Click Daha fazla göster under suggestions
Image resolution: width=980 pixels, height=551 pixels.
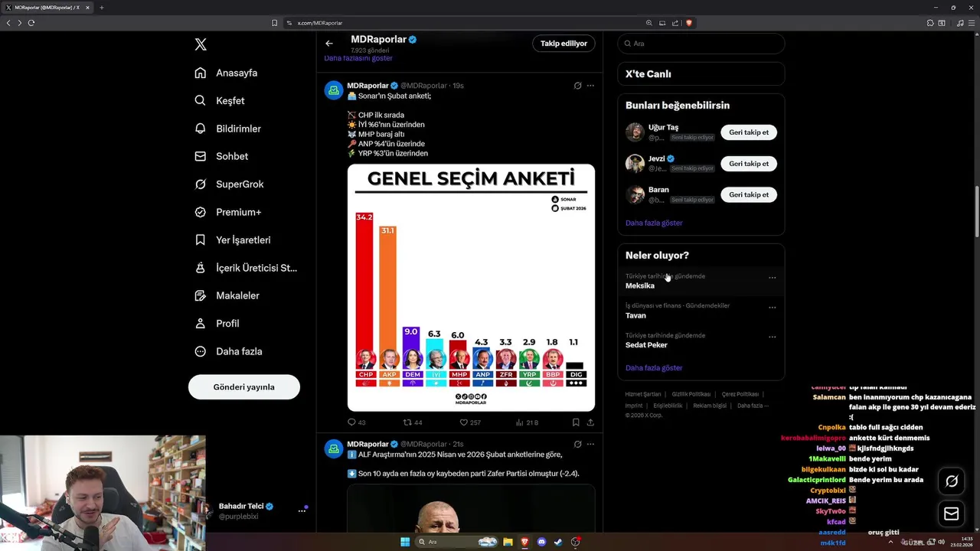point(654,223)
